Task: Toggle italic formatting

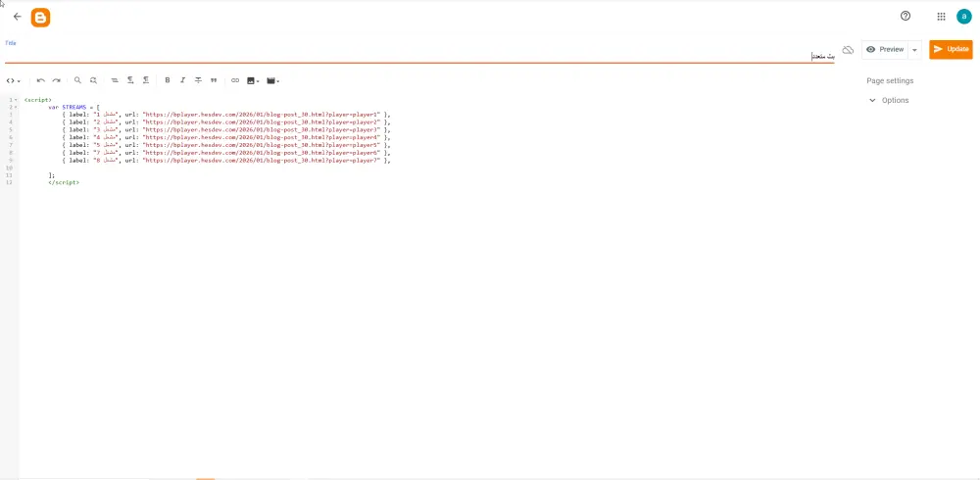Action: (182, 80)
